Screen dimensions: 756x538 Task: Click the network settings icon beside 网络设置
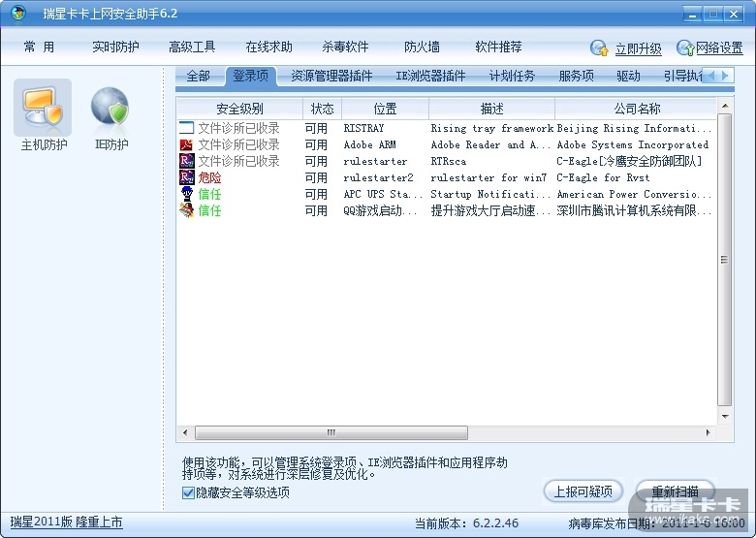pos(685,47)
